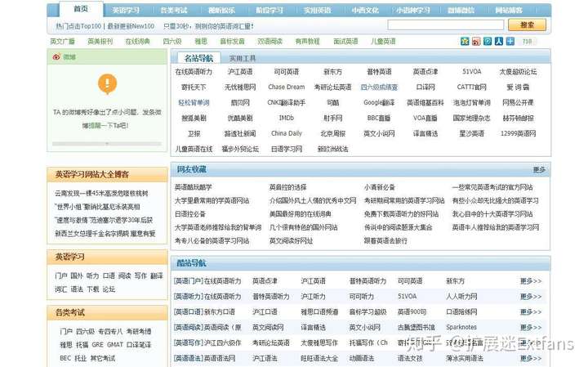This screenshot has width=588, height=367.
Task: Switch to the 名站导航 tab
Action: point(198,58)
